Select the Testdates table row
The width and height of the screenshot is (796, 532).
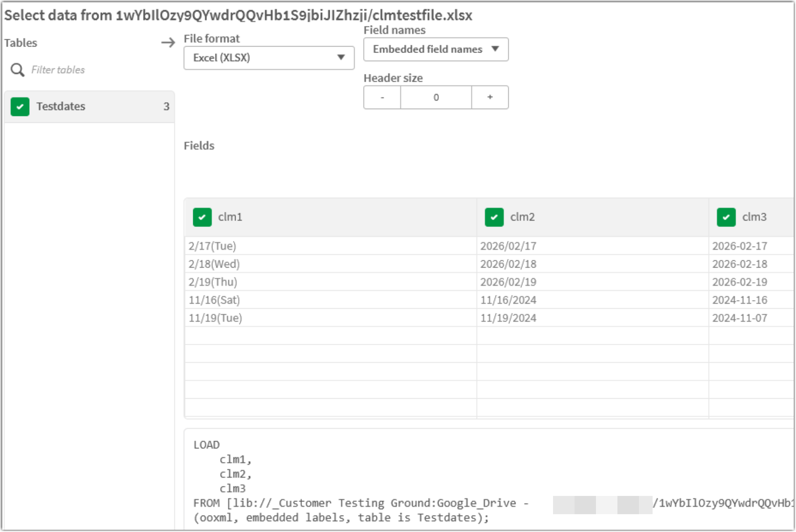click(x=90, y=106)
